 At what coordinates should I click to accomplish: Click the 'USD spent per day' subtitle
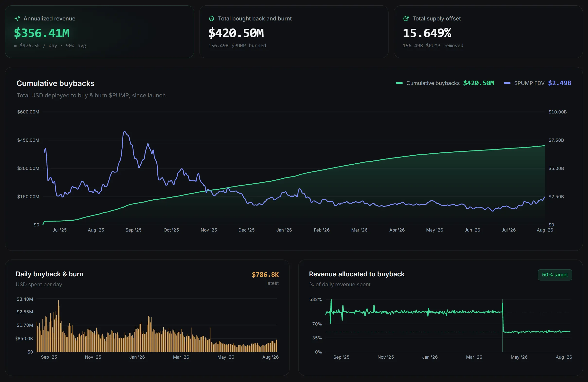(x=39, y=285)
